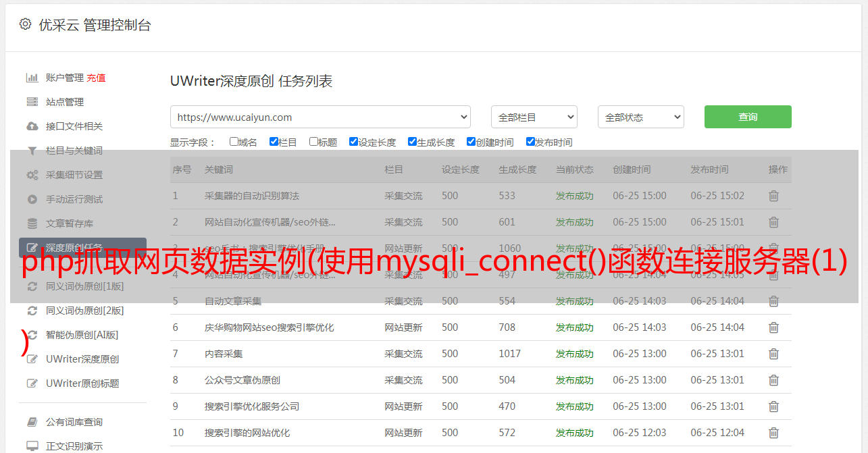Image resolution: width=868 pixels, height=453 pixels.
Task: Delete the 公众号文章伪原创 task
Action: (x=773, y=380)
